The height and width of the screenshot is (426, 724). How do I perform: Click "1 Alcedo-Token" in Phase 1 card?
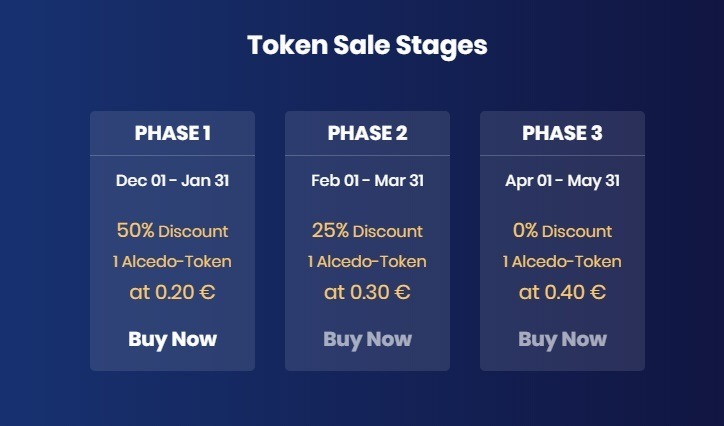(x=172, y=262)
